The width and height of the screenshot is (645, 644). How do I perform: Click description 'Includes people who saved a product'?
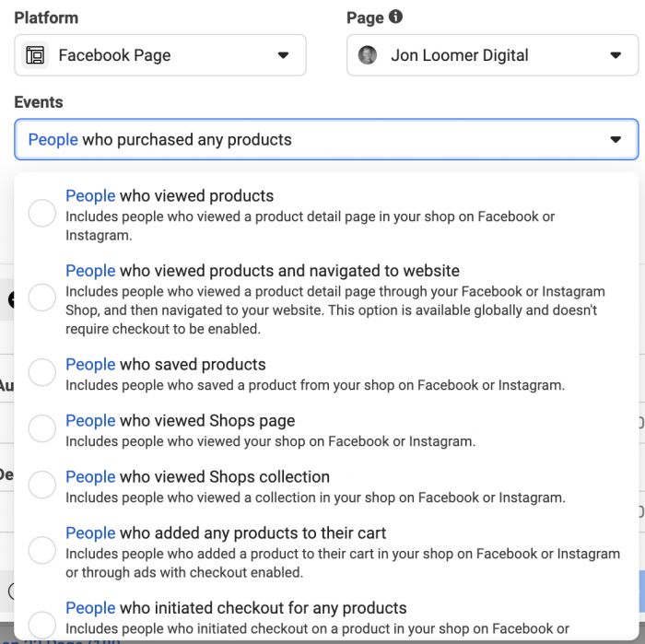pyautogui.click(x=315, y=385)
